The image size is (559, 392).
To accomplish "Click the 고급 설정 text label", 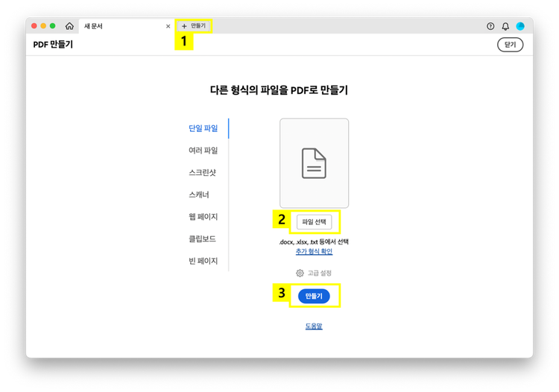I will [x=320, y=273].
